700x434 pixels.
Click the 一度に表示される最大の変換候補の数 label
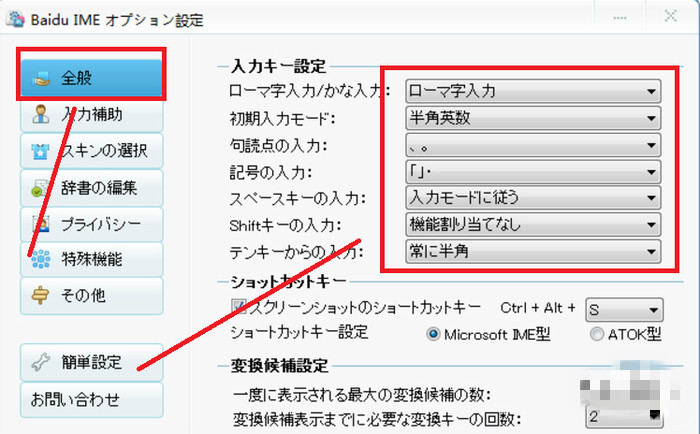(x=362, y=395)
